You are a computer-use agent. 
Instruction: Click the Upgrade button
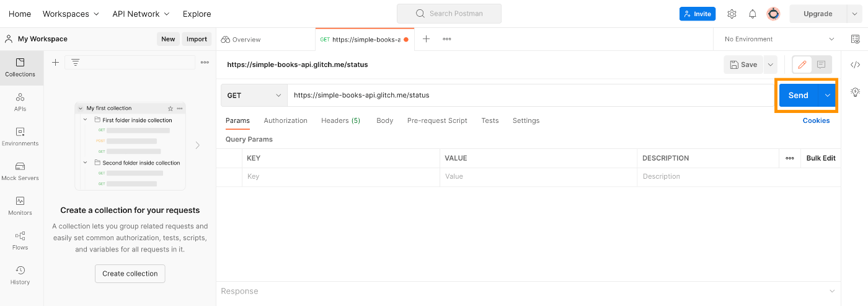[x=818, y=14]
